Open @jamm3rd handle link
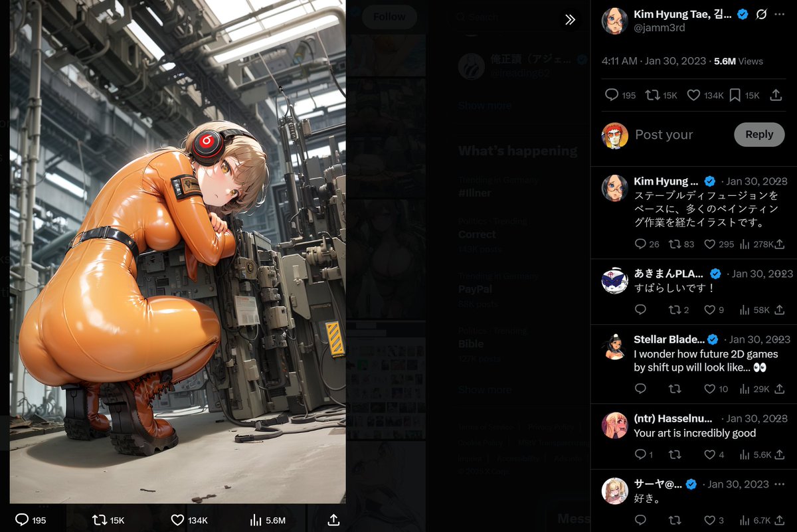797x532 pixels. tap(660, 28)
